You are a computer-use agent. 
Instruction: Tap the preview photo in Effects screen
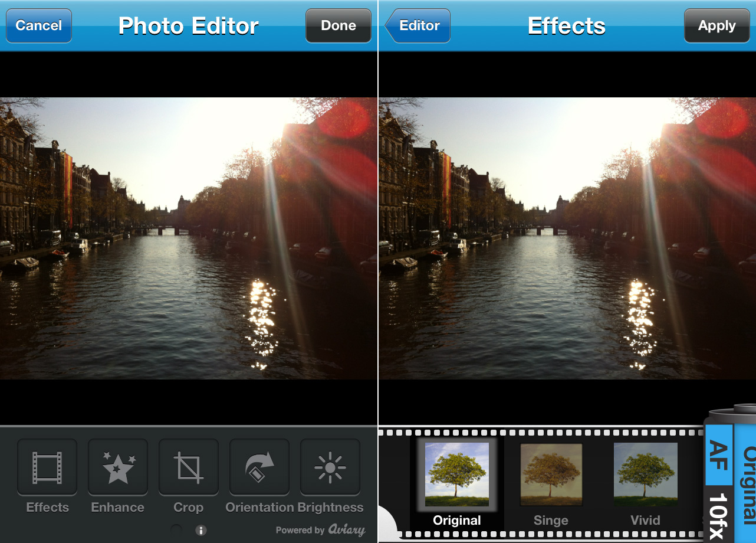pyautogui.click(x=567, y=238)
